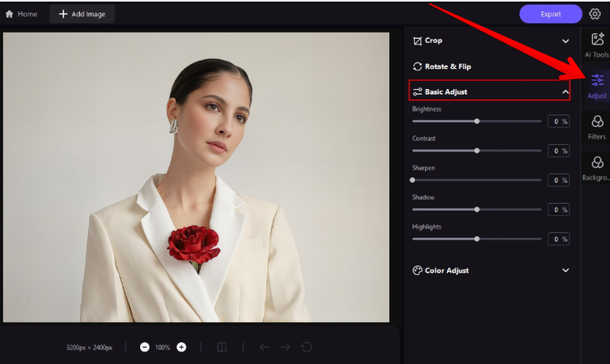Focus the Contrast percentage field
Screen dimensions: 610x364
[x=559, y=151]
